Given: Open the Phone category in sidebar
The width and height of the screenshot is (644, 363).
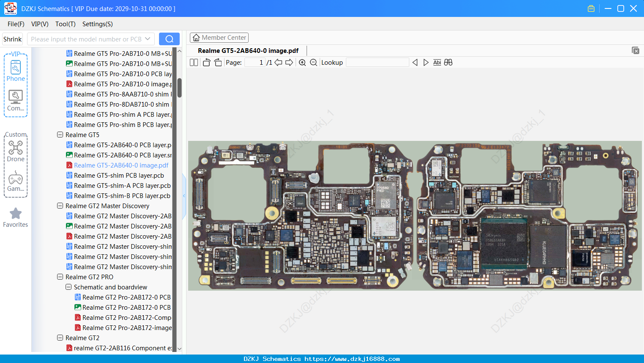Looking at the screenshot, I should (16, 71).
